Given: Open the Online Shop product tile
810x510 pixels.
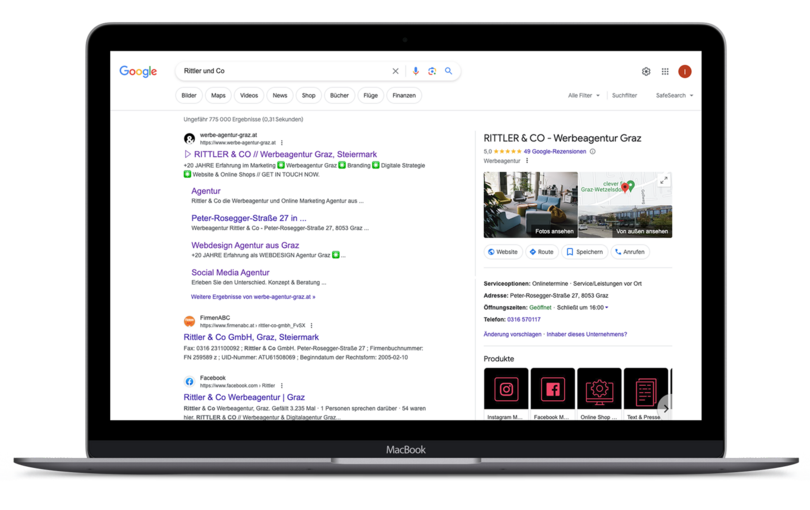Looking at the screenshot, I should coord(599,394).
